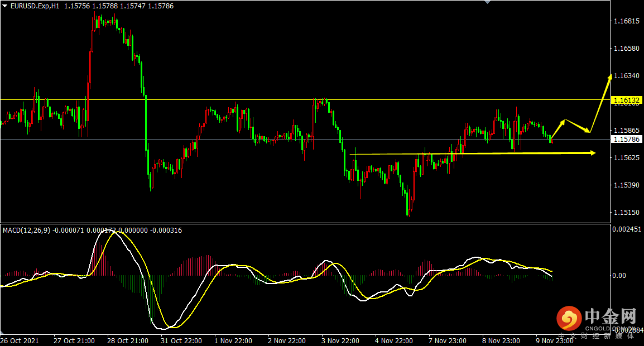Image resolution: width=644 pixels, height=346 pixels.
Task: Click time axis label 9 Nov 23:00
Action: coord(555,340)
